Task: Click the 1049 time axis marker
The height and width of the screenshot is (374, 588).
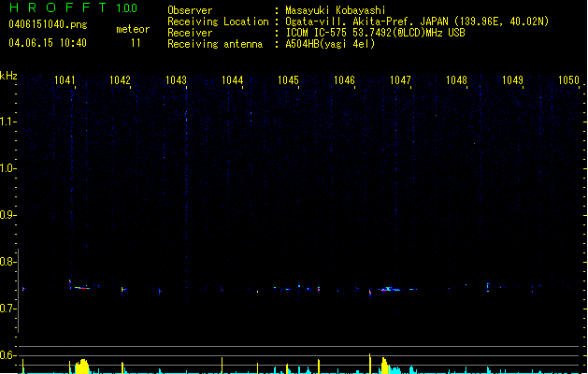Action: [512, 80]
